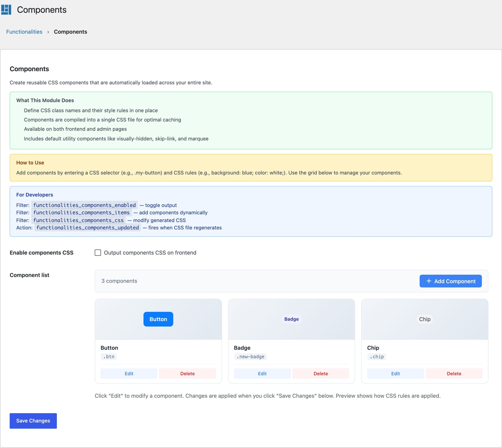
Task: Select the .btn selector code
Action: click(x=109, y=356)
